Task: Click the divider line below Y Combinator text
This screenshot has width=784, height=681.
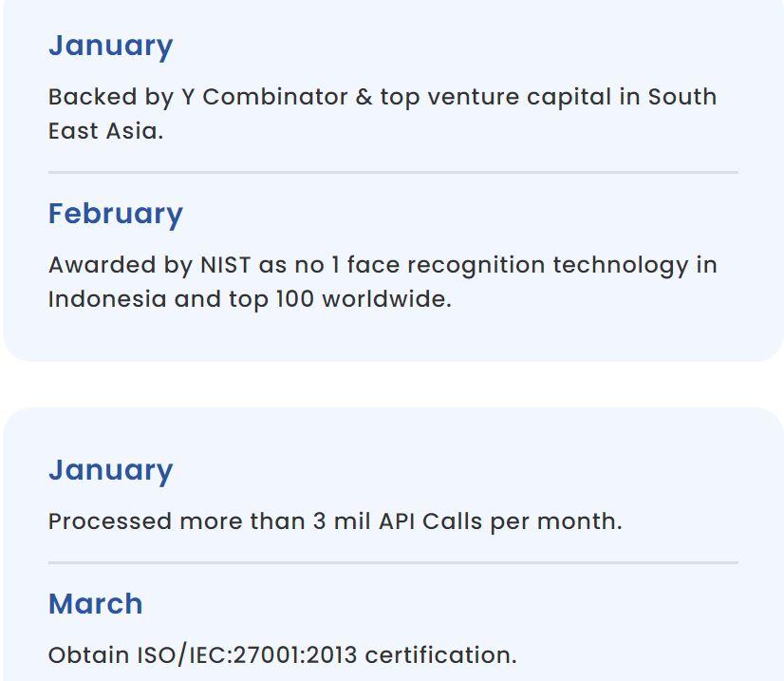Action: pos(393,172)
